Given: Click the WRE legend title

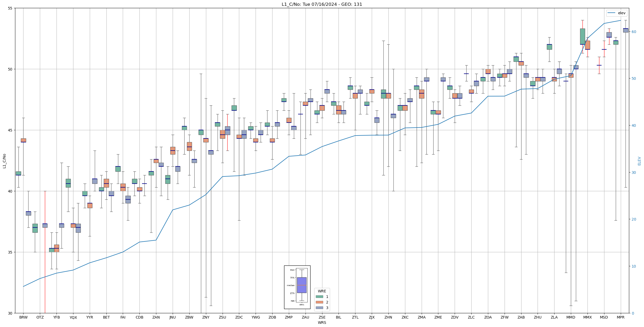Looking at the screenshot, I should [322, 291].
